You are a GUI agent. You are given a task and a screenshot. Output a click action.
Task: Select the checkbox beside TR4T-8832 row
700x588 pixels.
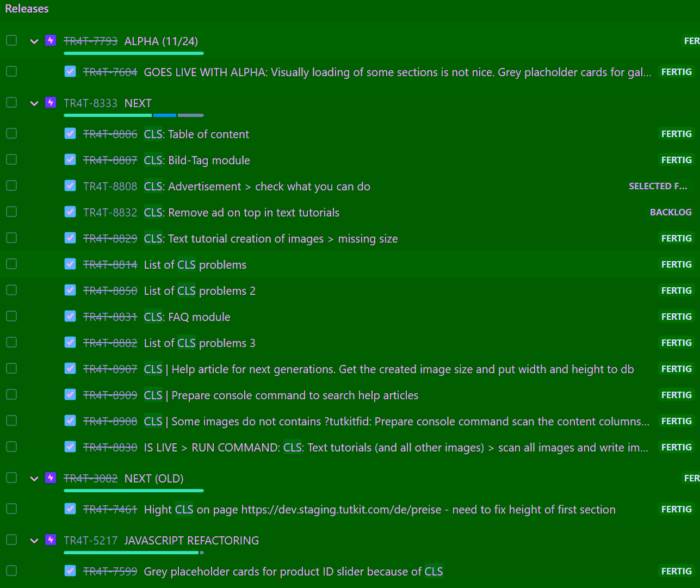point(11,212)
